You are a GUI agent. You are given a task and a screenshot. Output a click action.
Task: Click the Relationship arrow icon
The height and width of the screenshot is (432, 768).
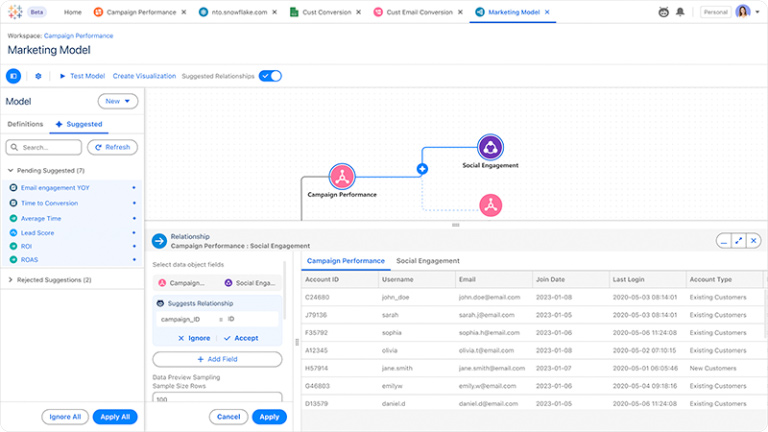(159, 241)
